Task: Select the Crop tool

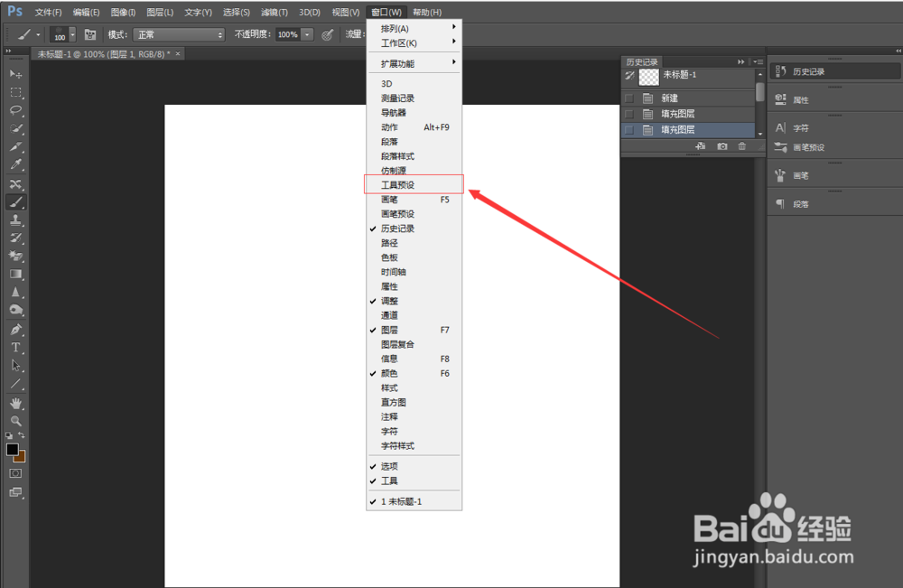Action: 15,146
